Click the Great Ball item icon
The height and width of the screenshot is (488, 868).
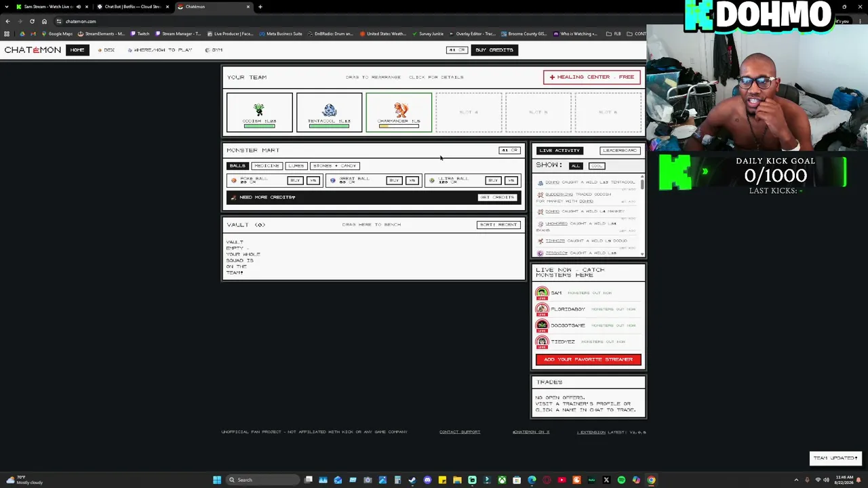tap(332, 180)
